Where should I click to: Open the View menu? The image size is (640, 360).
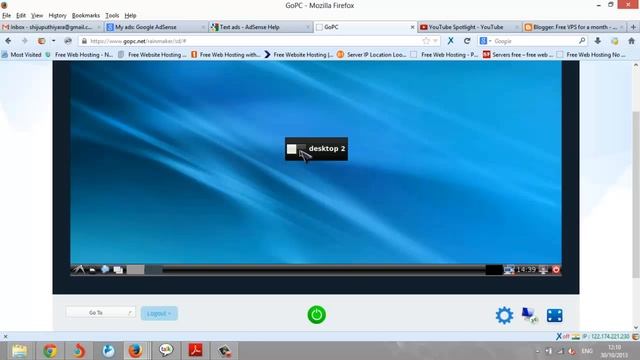[37, 16]
